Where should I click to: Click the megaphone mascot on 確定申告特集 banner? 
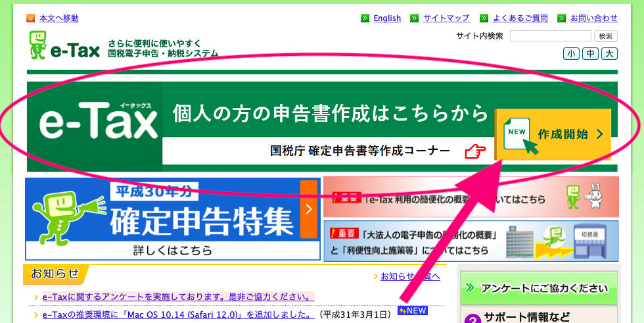coord(68,218)
